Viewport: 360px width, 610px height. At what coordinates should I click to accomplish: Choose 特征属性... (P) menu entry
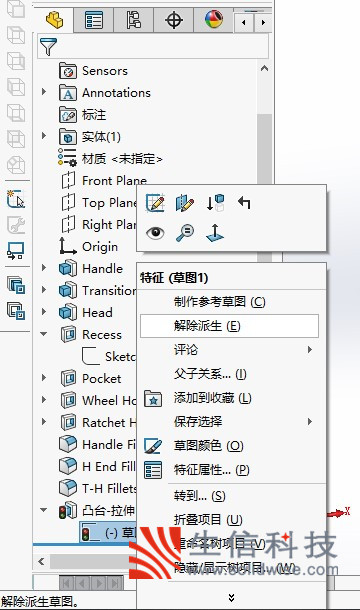(x=231, y=470)
